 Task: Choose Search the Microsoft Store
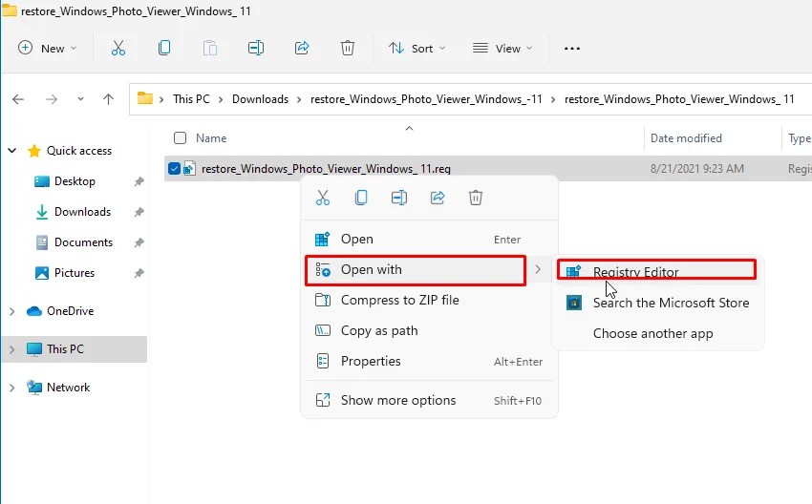click(658, 303)
